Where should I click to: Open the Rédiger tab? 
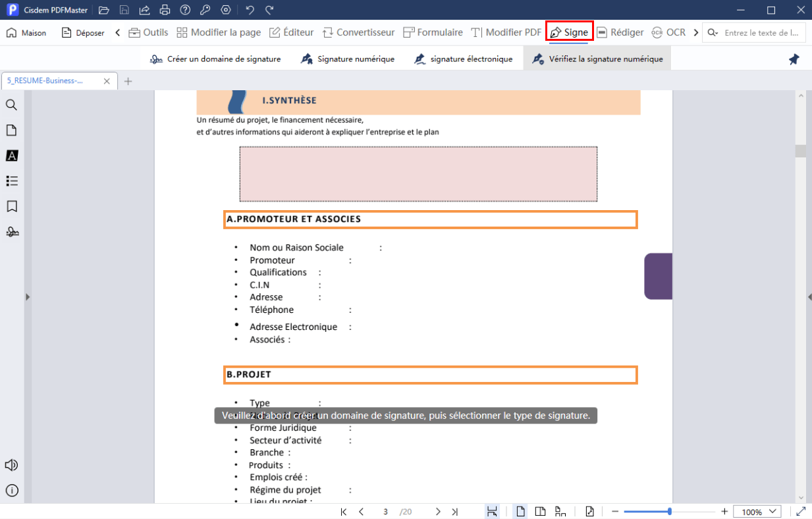[x=620, y=32]
